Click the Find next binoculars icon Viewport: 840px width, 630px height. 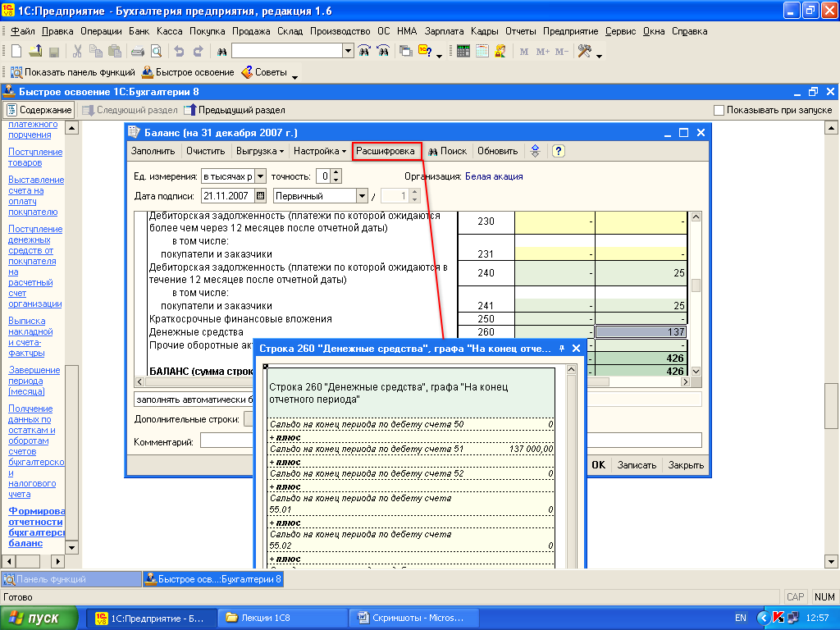click(364, 52)
